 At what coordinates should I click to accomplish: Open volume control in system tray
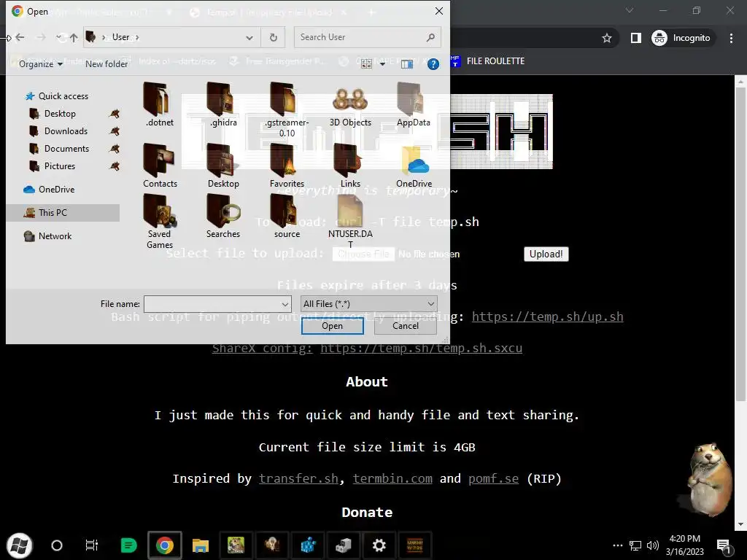653,545
